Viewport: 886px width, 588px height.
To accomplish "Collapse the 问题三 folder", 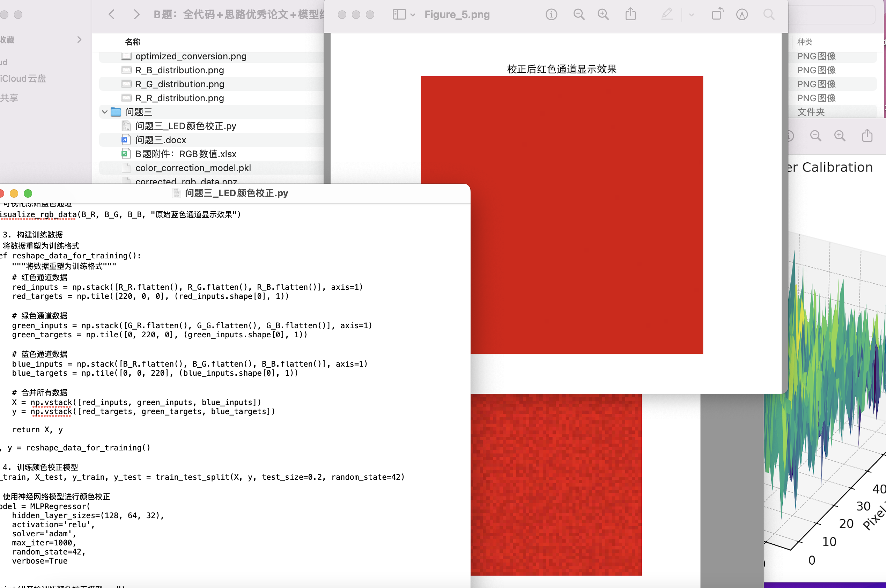I will click(105, 112).
